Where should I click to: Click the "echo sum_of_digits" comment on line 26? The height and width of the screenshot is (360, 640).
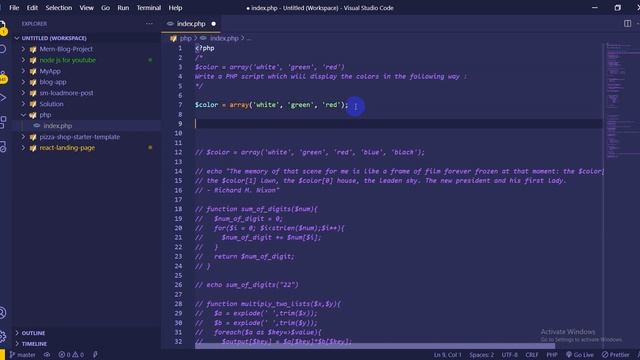click(247, 285)
